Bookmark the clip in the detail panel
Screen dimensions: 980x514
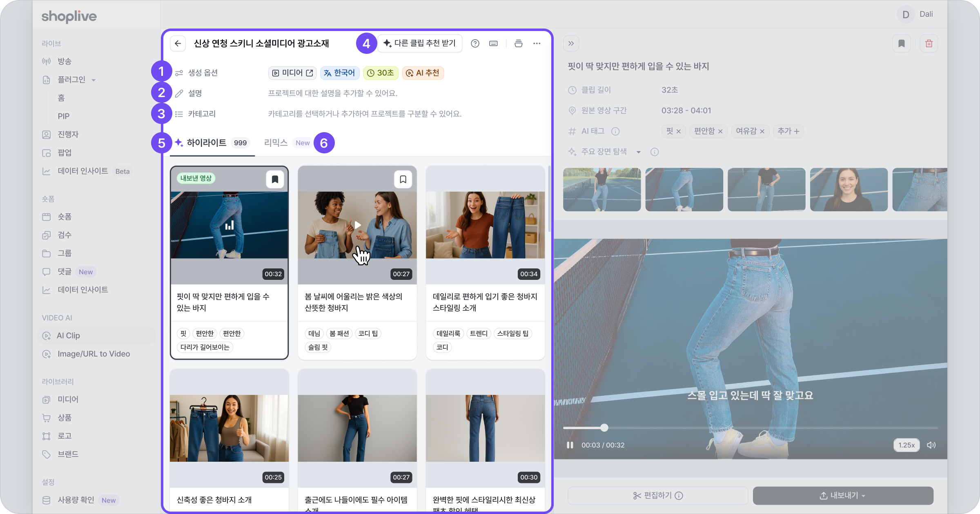click(902, 43)
